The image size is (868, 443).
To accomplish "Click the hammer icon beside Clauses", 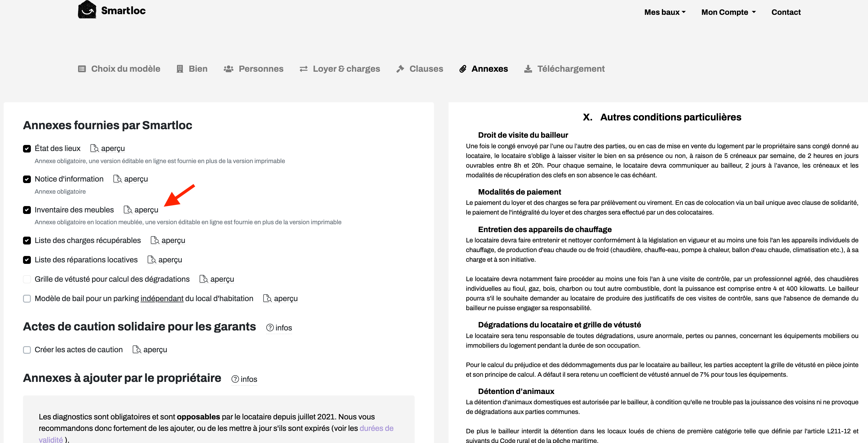I will click(x=400, y=69).
